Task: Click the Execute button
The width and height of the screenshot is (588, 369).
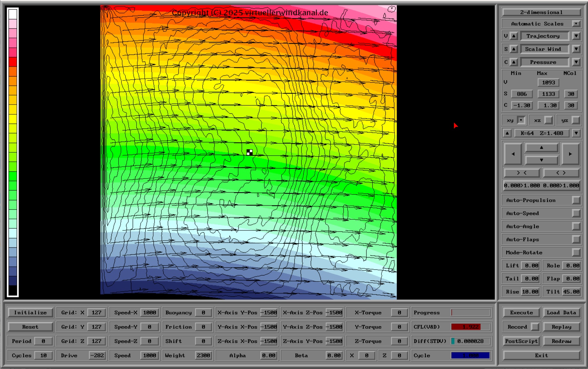Action: click(x=521, y=312)
